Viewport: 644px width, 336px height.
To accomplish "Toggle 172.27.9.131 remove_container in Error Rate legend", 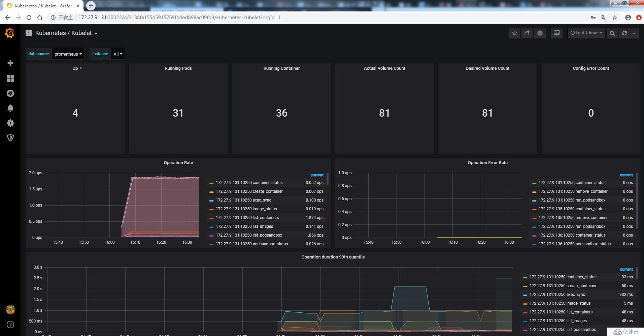I will pos(573,191).
